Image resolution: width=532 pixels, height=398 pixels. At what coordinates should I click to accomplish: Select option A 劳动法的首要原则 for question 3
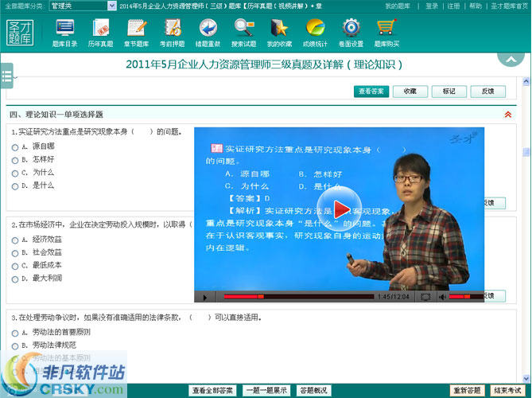pos(15,334)
